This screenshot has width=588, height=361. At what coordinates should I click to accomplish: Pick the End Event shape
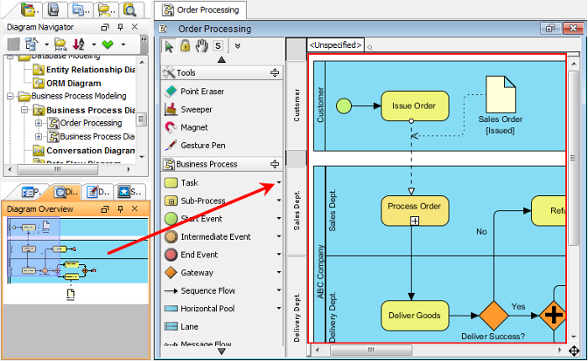click(191, 255)
